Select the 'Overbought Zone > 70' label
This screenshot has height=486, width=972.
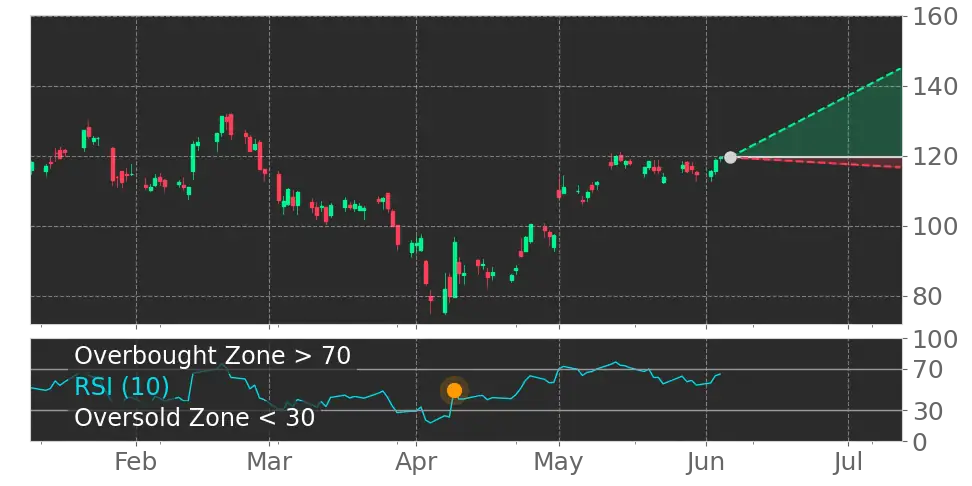click(213, 356)
